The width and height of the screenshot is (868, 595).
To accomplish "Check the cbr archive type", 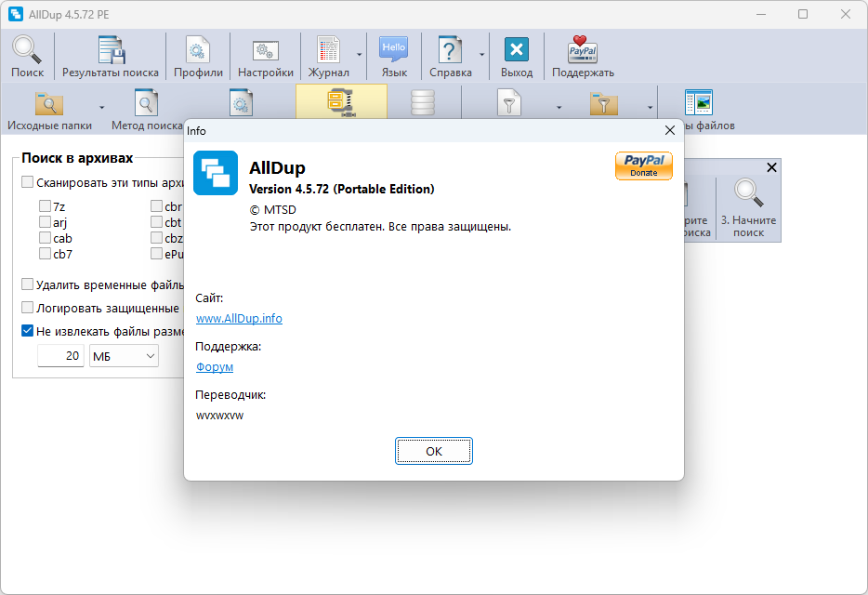I will point(157,206).
